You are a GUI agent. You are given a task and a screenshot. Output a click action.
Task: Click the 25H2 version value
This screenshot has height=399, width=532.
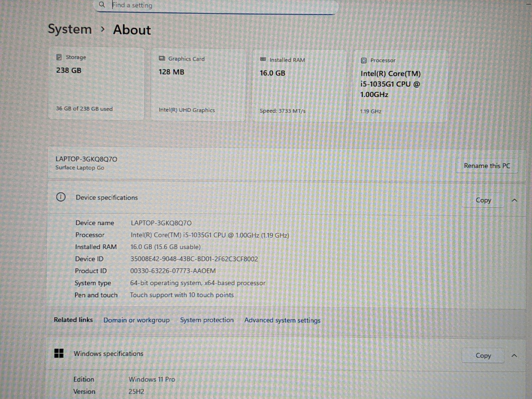coord(136,392)
